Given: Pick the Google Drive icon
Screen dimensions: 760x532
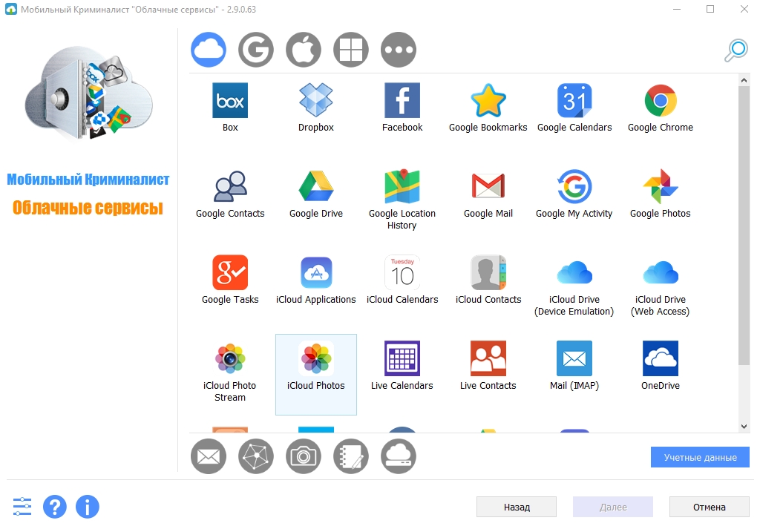Looking at the screenshot, I should (x=315, y=186).
